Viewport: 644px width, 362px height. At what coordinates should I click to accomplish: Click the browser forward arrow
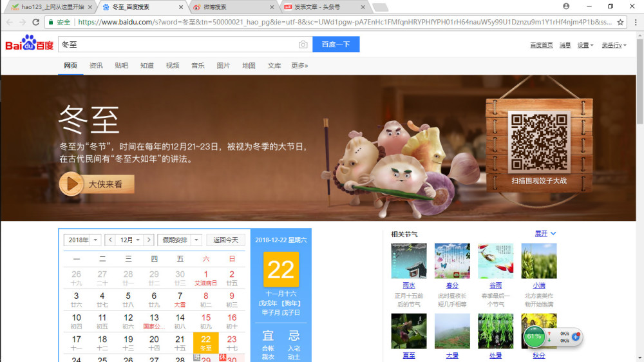click(x=23, y=22)
